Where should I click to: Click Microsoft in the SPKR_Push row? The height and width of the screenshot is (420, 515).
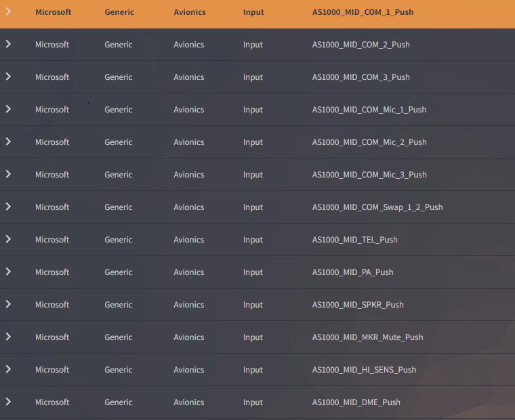click(x=52, y=305)
